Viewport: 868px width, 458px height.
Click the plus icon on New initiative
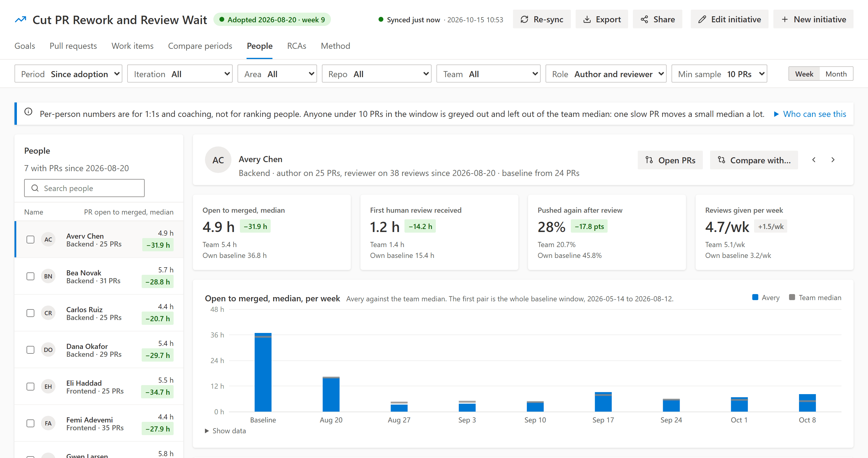785,20
